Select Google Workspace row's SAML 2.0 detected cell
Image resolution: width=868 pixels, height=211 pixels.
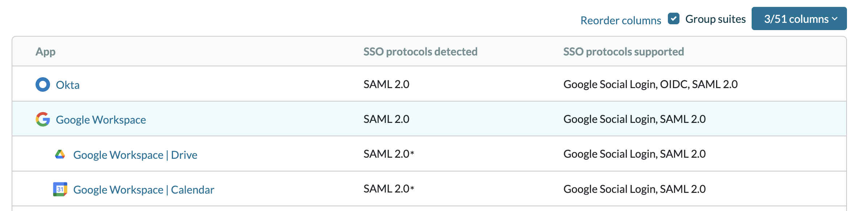point(387,119)
